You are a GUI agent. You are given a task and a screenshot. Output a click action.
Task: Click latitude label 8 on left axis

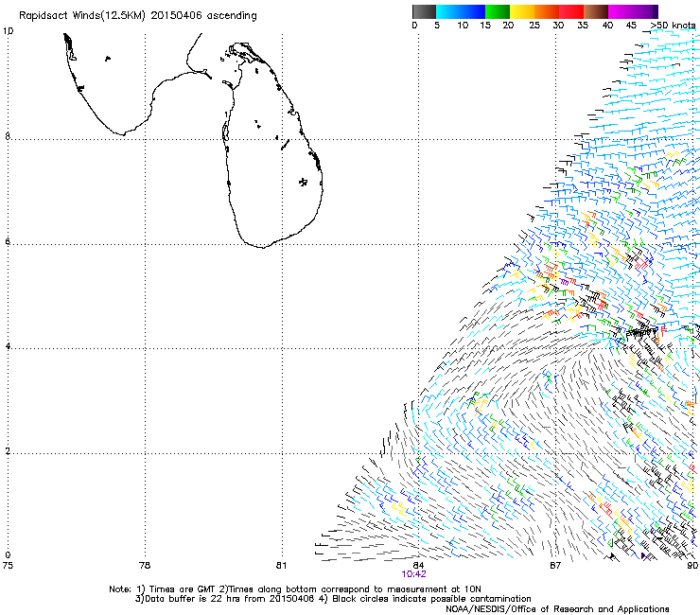[8, 136]
